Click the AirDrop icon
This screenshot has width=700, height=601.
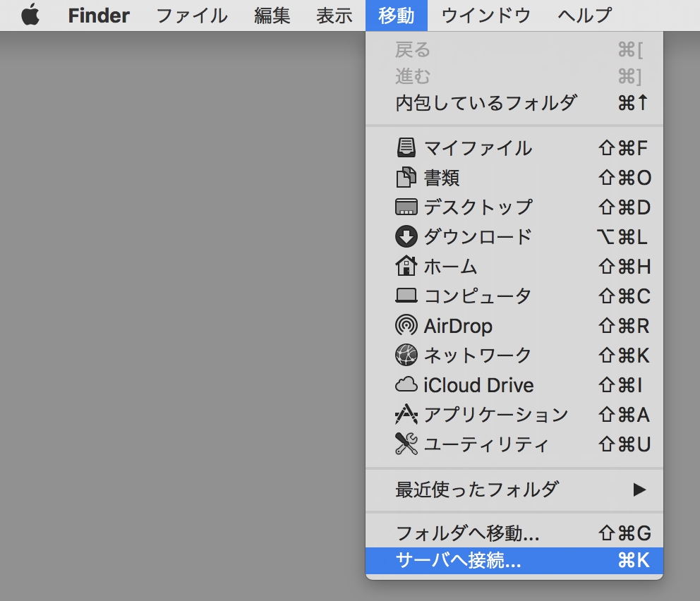pos(406,326)
